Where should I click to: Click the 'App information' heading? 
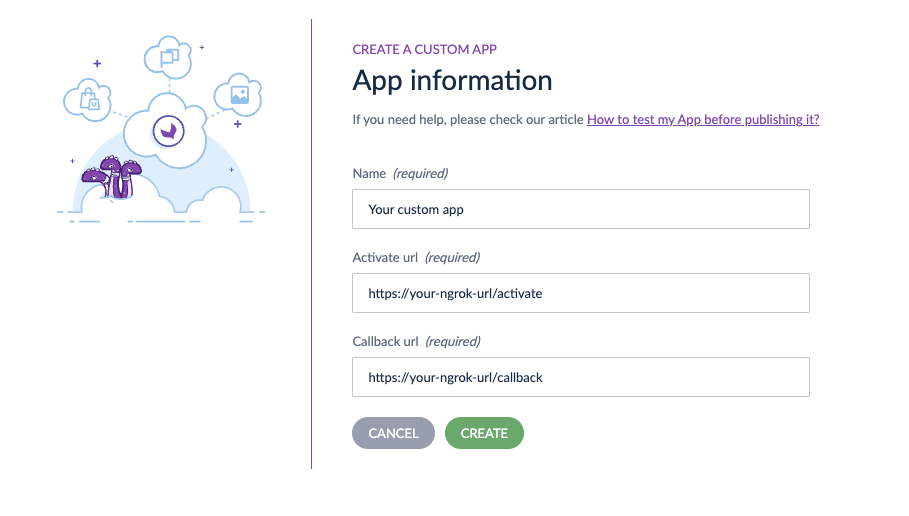pos(452,80)
